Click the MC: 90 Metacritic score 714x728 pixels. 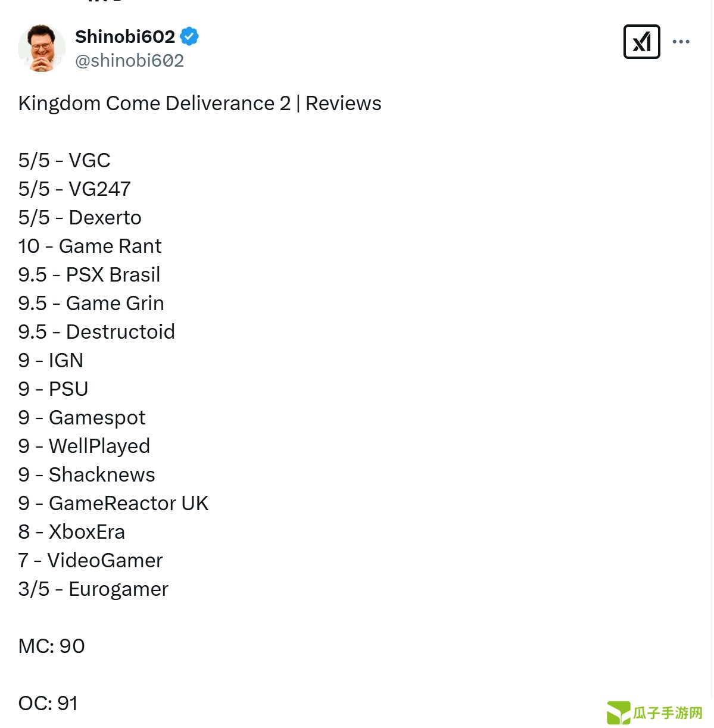click(52, 646)
